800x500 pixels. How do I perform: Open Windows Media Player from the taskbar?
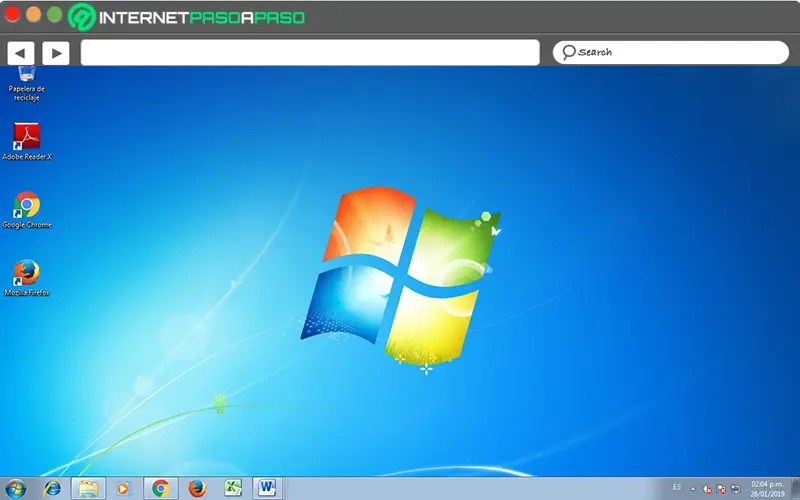(123, 489)
